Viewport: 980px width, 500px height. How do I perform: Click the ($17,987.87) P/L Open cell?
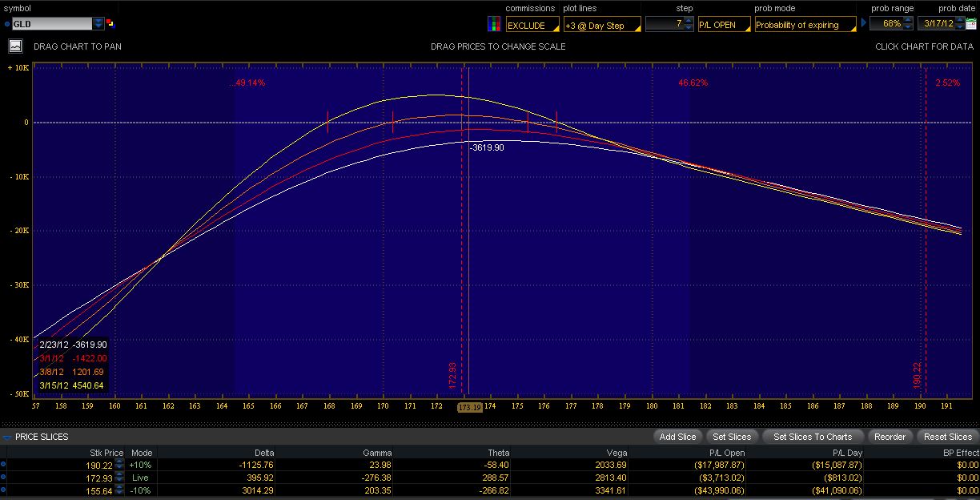coord(720,464)
